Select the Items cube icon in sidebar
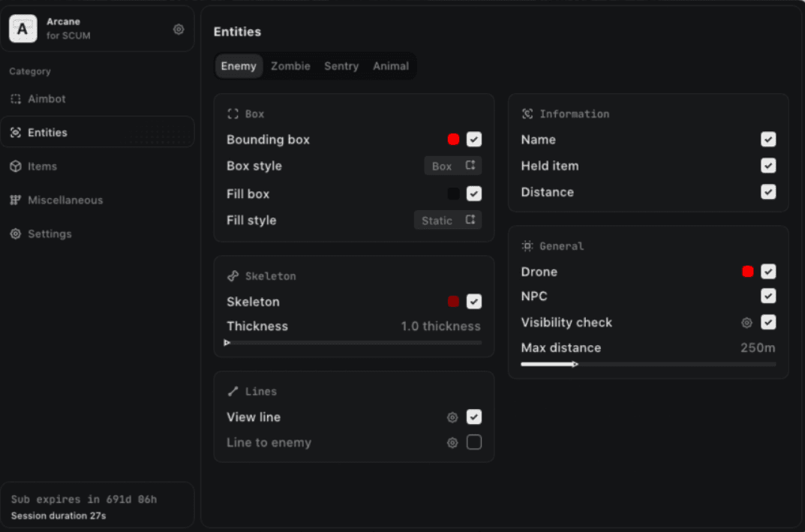The height and width of the screenshot is (532, 805). coord(16,167)
